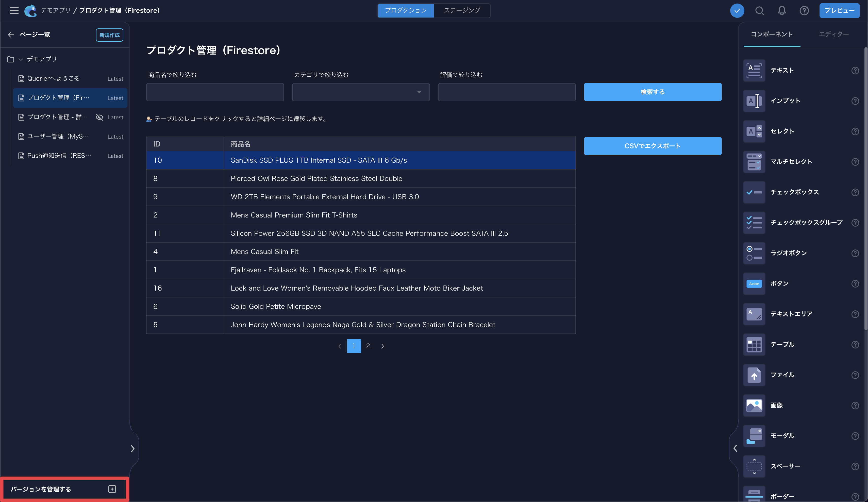
Task: Select the モーダル component icon
Action: click(x=754, y=436)
